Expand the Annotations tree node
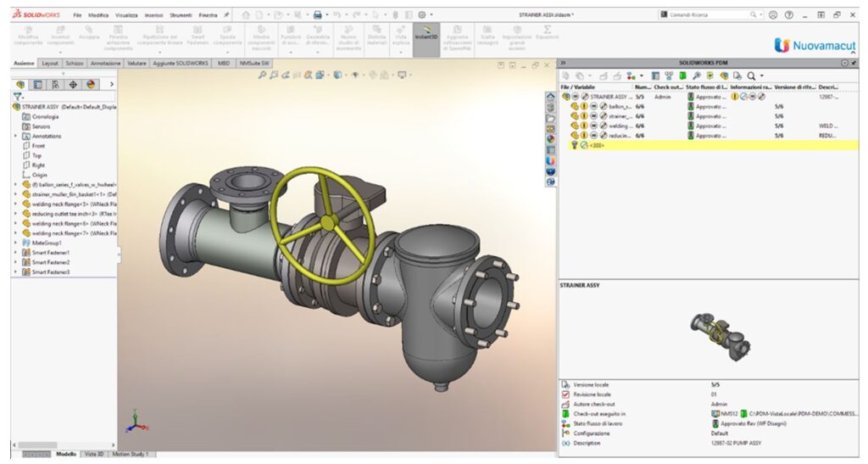868x464 pixels. point(15,136)
